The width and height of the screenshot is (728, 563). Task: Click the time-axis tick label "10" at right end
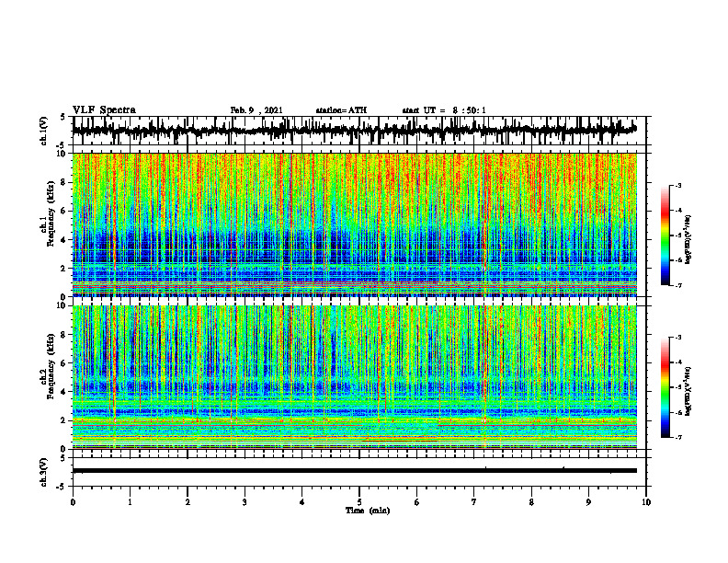point(646,502)
